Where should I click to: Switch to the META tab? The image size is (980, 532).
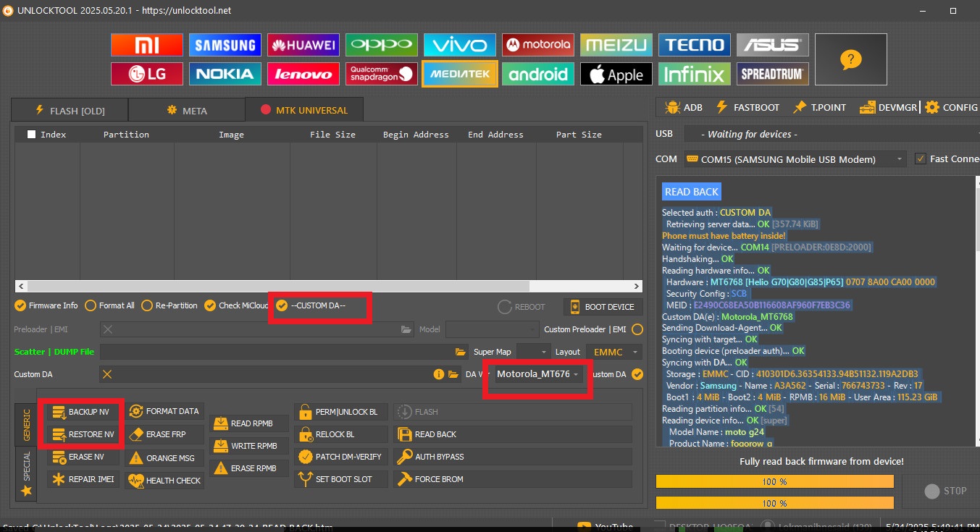[x=187, y=111]
